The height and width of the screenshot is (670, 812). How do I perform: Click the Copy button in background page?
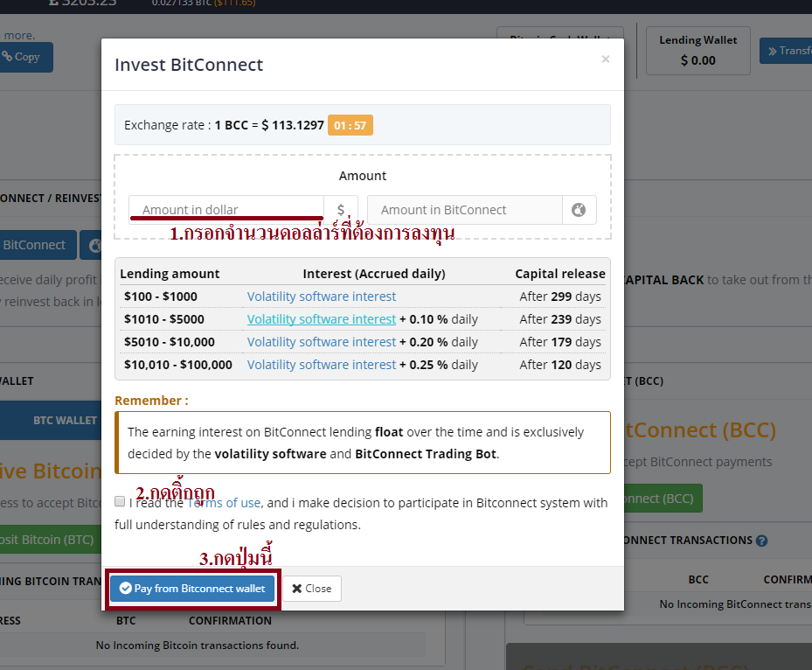point(24,57)
